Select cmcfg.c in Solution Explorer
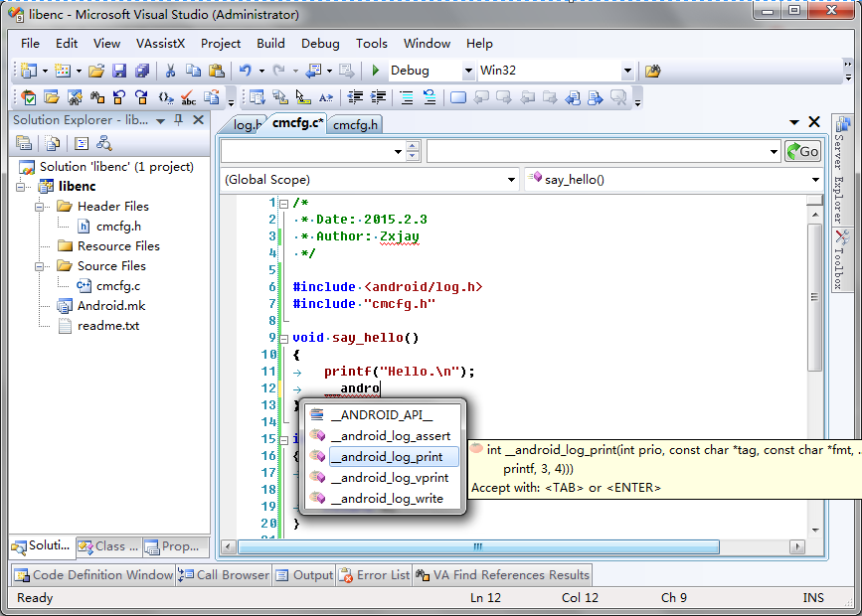 click(118, 286)
